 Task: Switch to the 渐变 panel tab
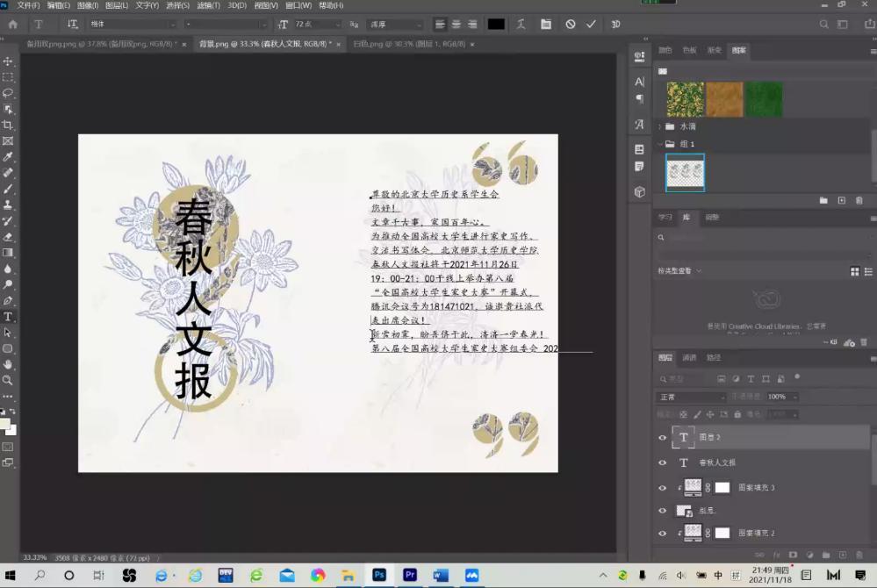coord(715,50)
